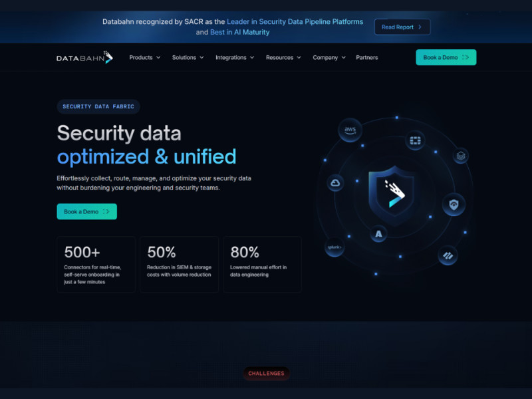Expand the Company dropdown chevron
The image size is (532, 399).
pos(343,58)
